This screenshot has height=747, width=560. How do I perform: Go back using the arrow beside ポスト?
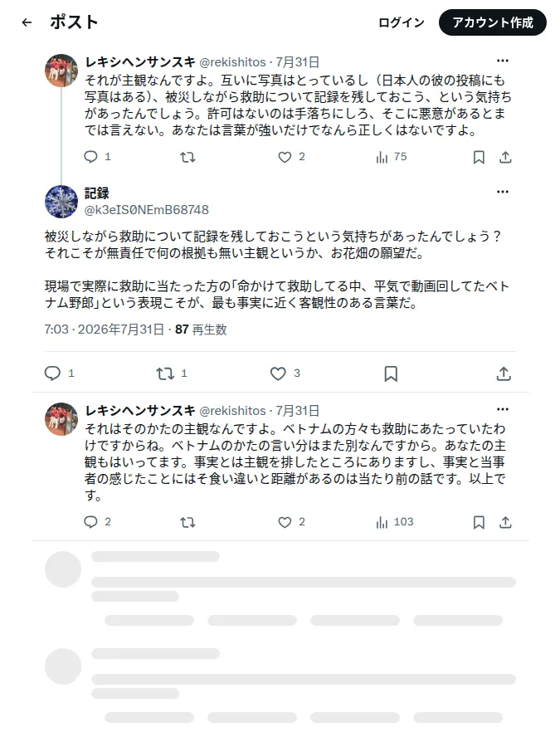point(27,22)
